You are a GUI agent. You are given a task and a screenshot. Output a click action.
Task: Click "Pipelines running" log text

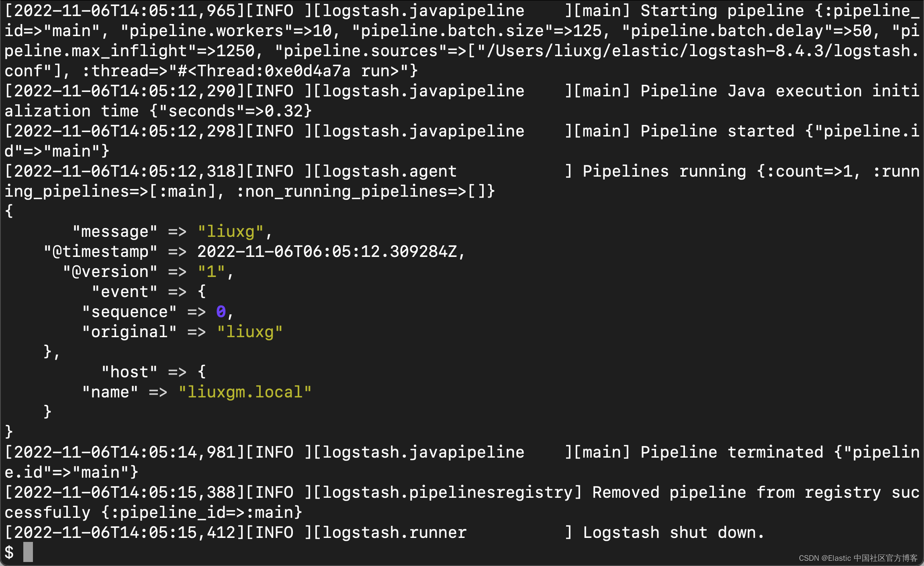click(664, 171)
